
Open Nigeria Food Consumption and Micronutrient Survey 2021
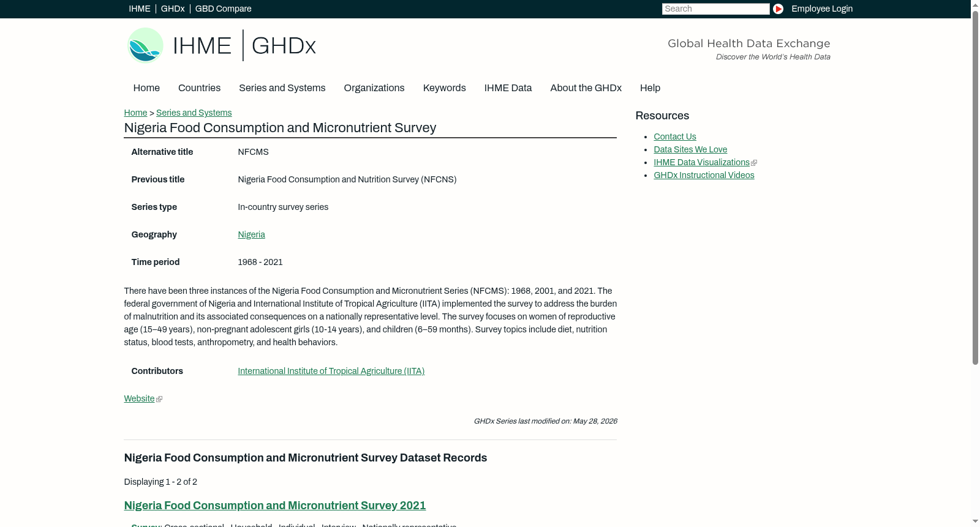point(275,506)
